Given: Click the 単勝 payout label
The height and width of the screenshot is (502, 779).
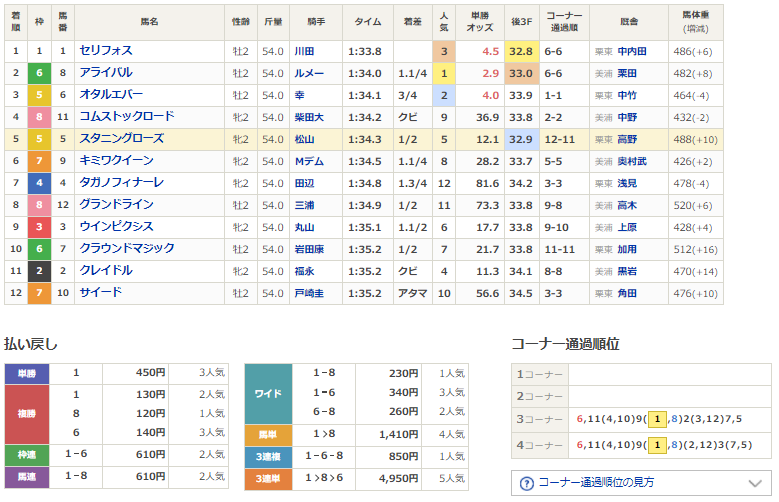Looking at the screenshot, I should click(27, 373).
